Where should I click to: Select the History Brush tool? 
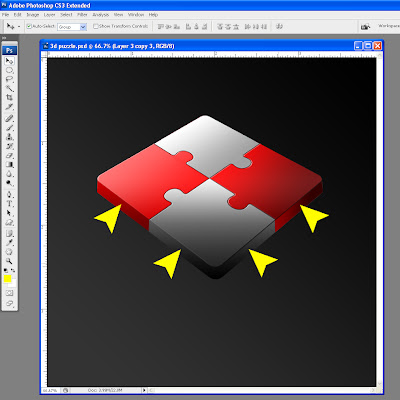[9, 146]
